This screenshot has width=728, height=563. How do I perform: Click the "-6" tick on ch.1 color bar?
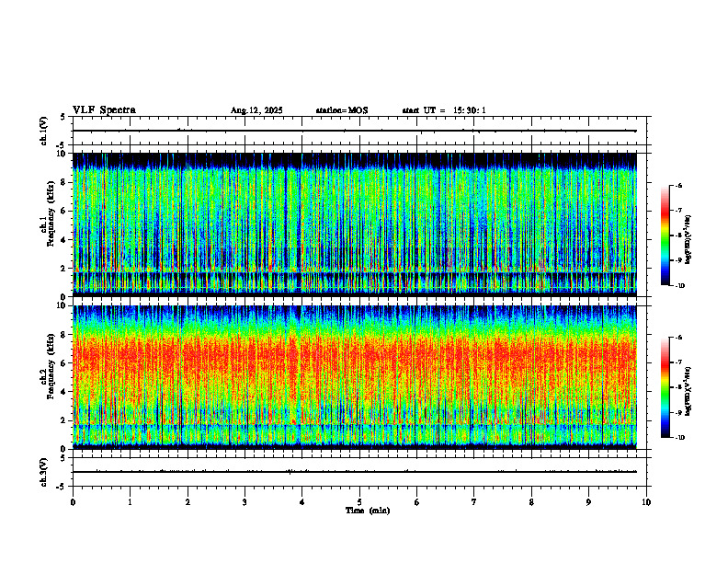678,185
